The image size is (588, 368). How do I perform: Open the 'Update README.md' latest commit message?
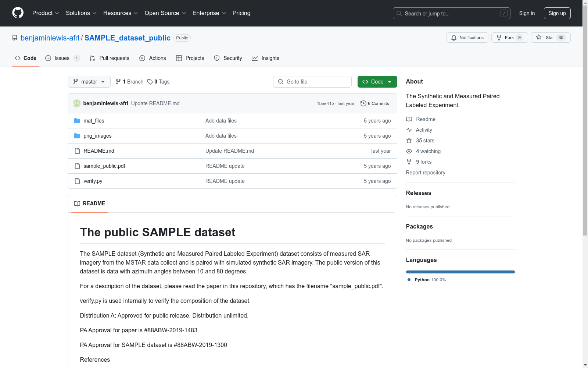pos(155,103)
